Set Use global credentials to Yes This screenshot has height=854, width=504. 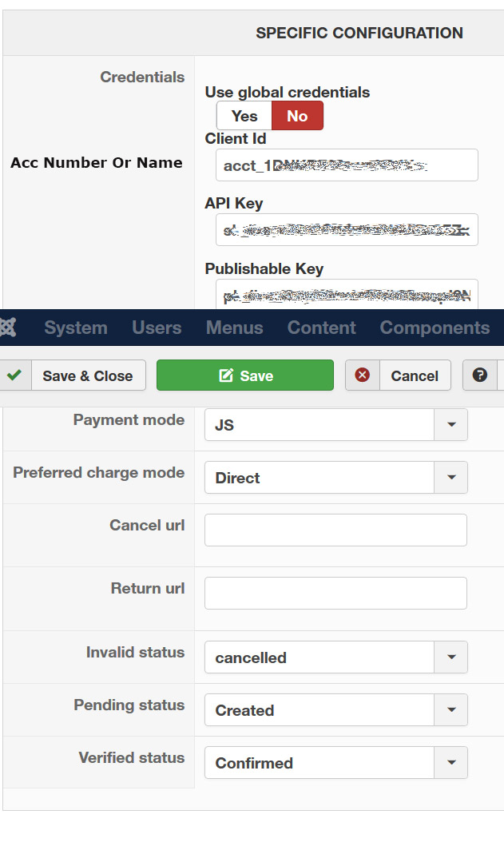click(x=244, y=116)
